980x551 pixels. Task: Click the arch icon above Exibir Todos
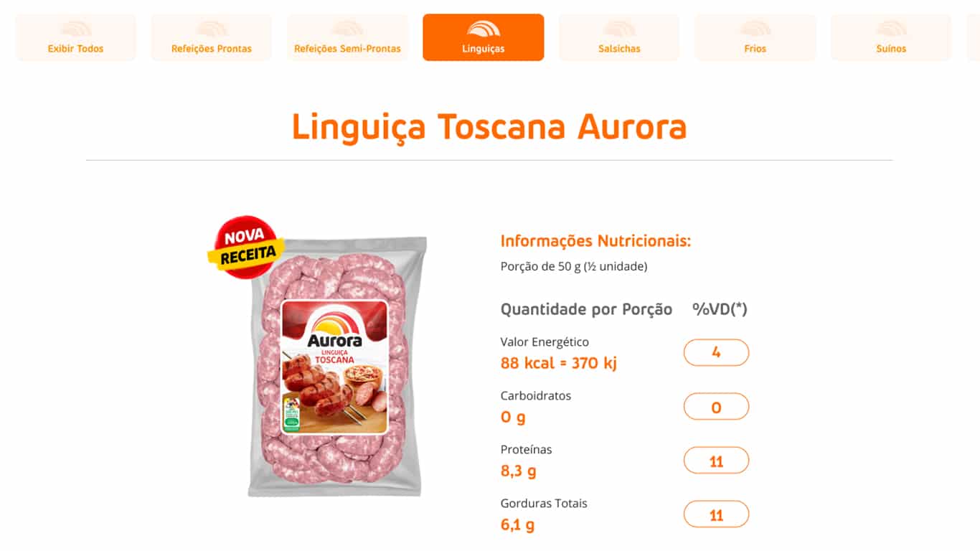[x=75, y=29]
